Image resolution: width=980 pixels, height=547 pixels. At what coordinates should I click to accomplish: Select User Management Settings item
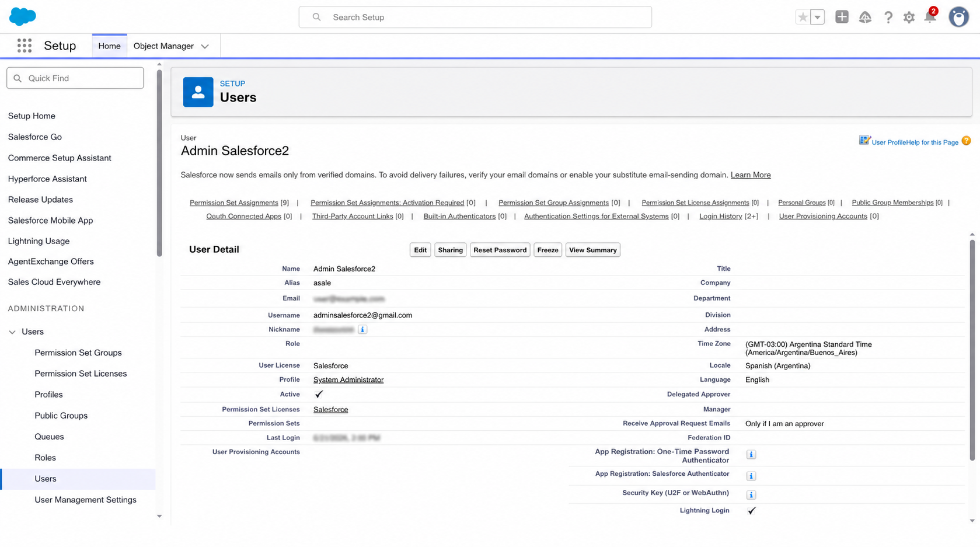(85, 500)
